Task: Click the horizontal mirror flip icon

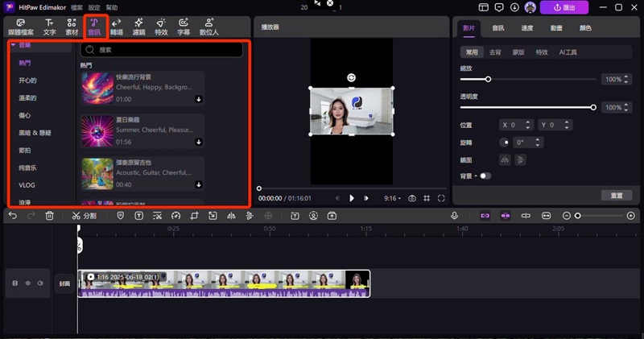Action: point(505,159)
